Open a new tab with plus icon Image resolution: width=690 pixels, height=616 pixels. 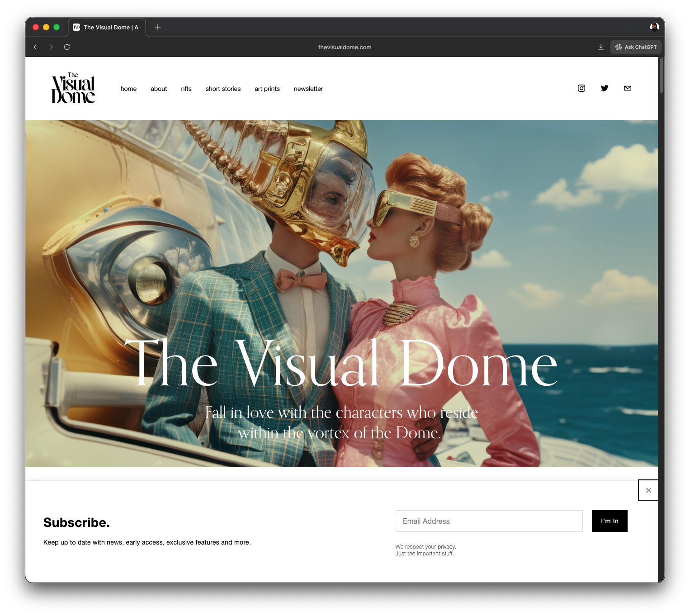[x=158, y=27]
